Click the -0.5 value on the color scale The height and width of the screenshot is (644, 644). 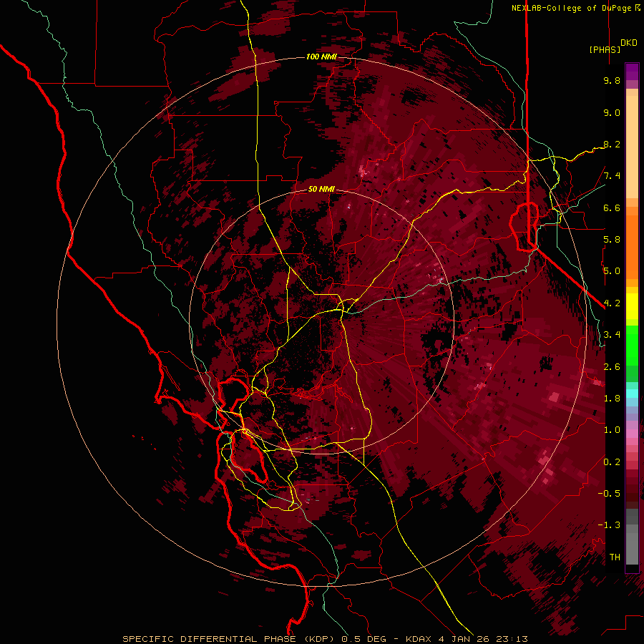tap(609, 494)
